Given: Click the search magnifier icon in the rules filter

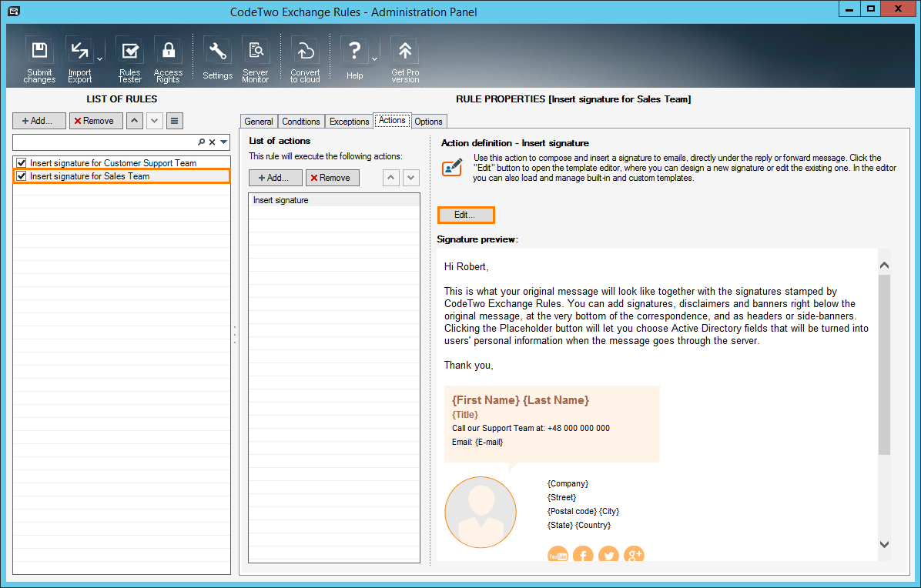Looking at the screenshot, I should click(x=202, y=142).
